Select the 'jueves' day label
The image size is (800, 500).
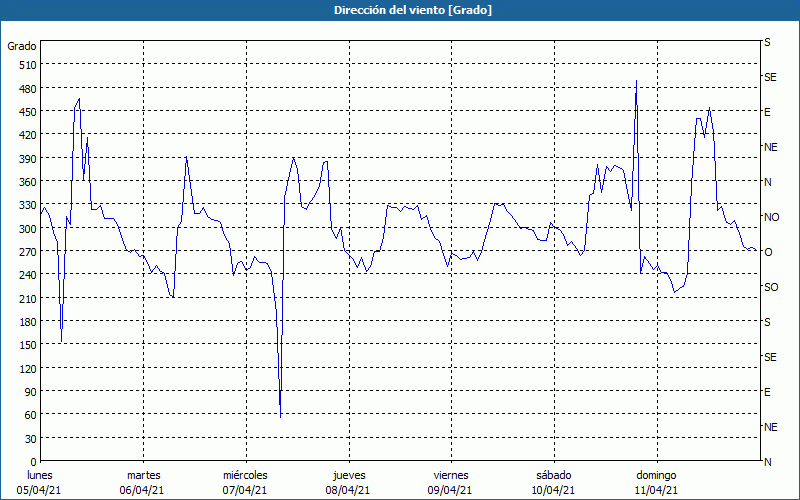pyautogui.click(x=349, y=476)
